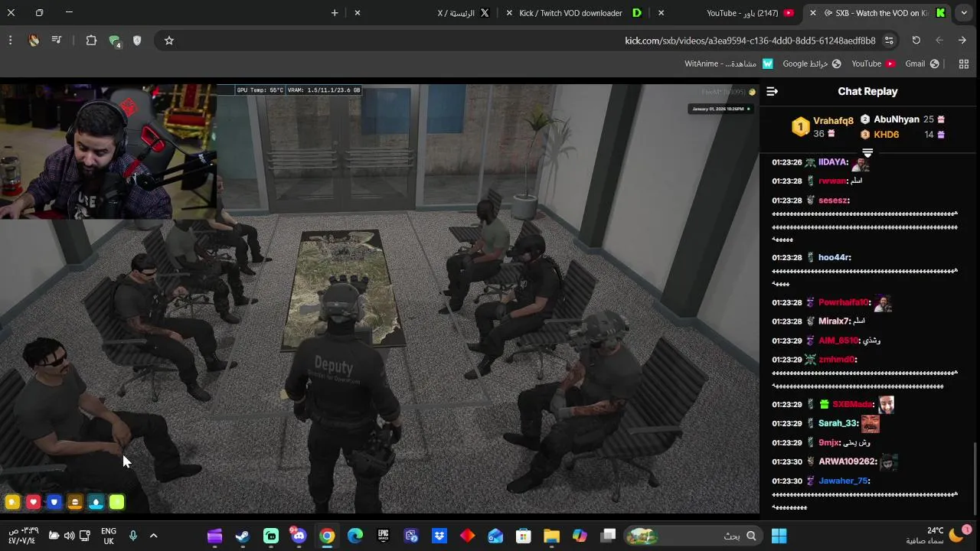This screenshot has width=980, height=551.
Task: Close the X tab
Action: click(x=357, y=13)
